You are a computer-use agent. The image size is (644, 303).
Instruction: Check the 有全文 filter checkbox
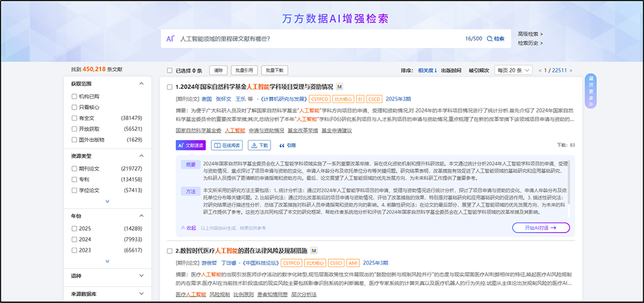(75, 119)
